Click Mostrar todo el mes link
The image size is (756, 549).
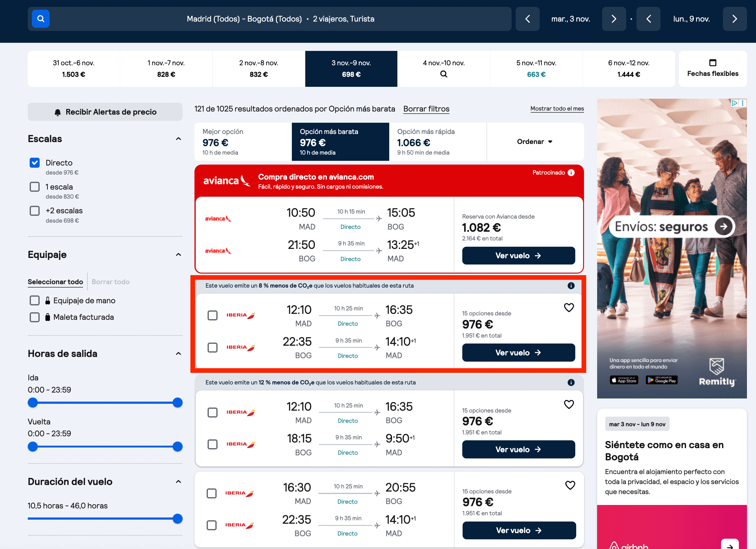pos(557,108)
